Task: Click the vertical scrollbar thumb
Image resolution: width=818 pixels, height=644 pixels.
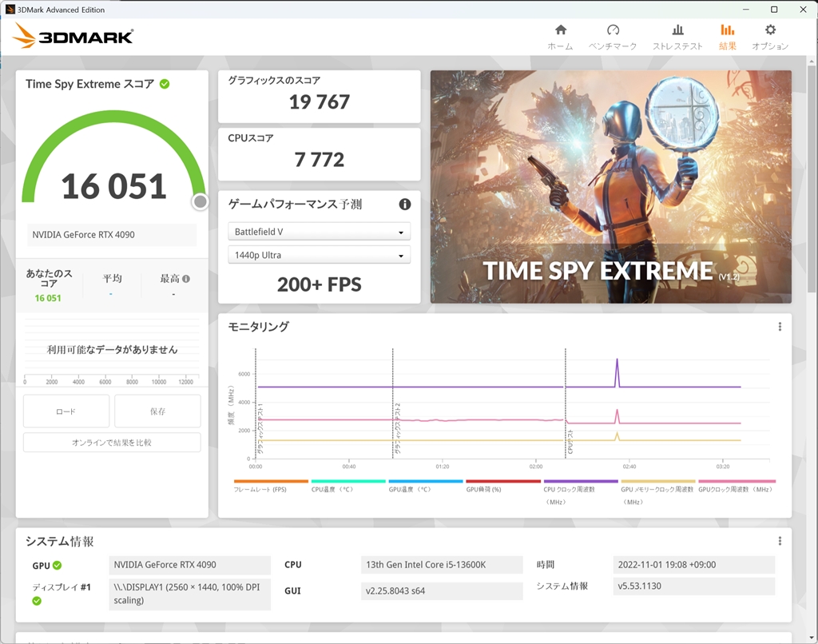Action: click(812, 177)
